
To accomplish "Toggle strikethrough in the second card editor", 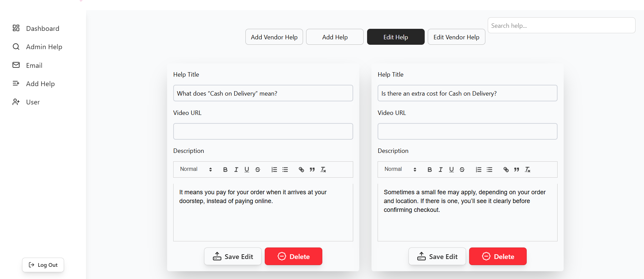I will coord(462,170).
